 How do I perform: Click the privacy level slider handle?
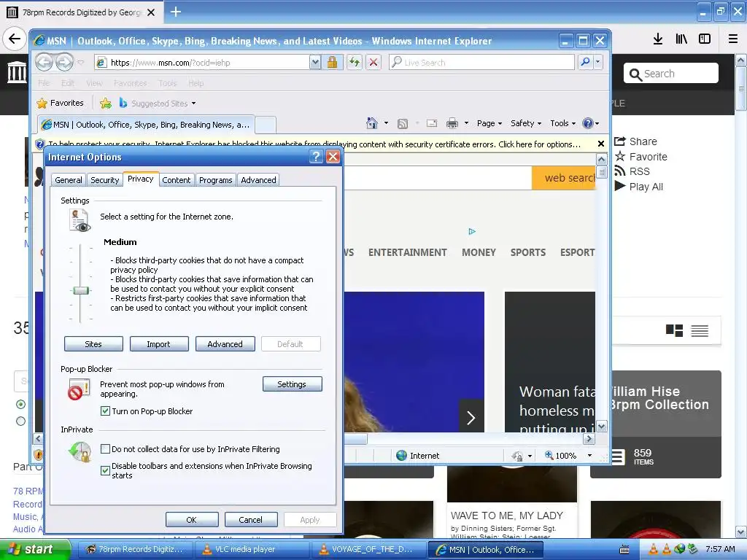tap(80, 290)
